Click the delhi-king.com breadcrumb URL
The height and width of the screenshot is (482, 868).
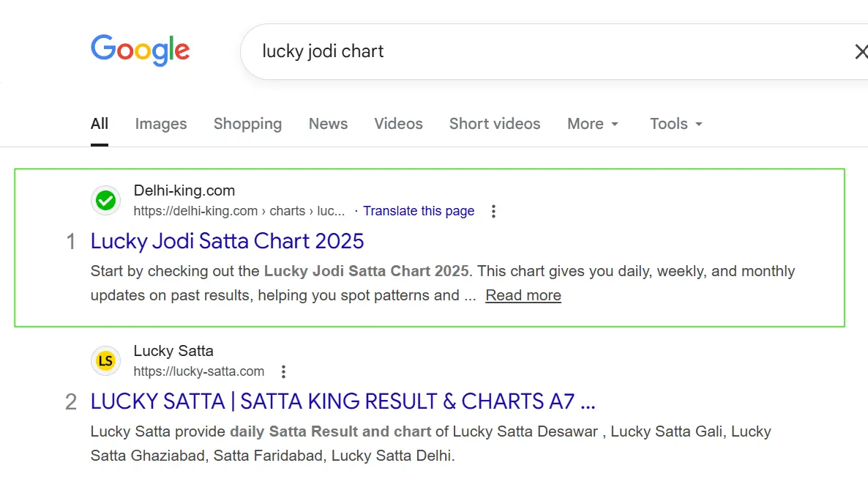coord(239,211)
